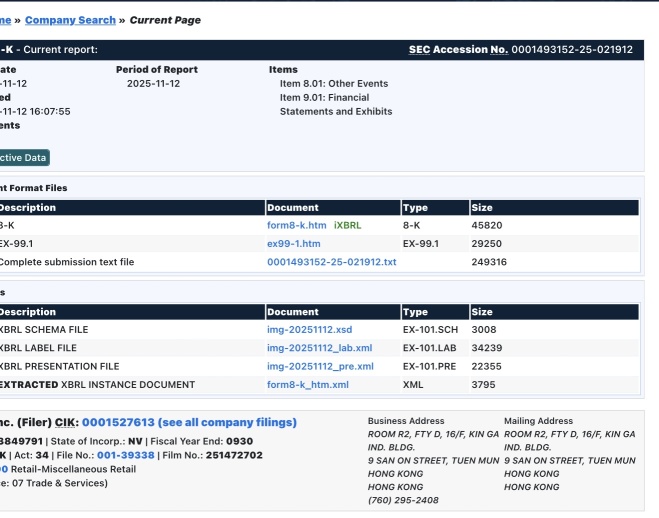This screenshot has width=659, height=518.
Task: Click the phone number (760) 295-2408
Action: [403, 500]
